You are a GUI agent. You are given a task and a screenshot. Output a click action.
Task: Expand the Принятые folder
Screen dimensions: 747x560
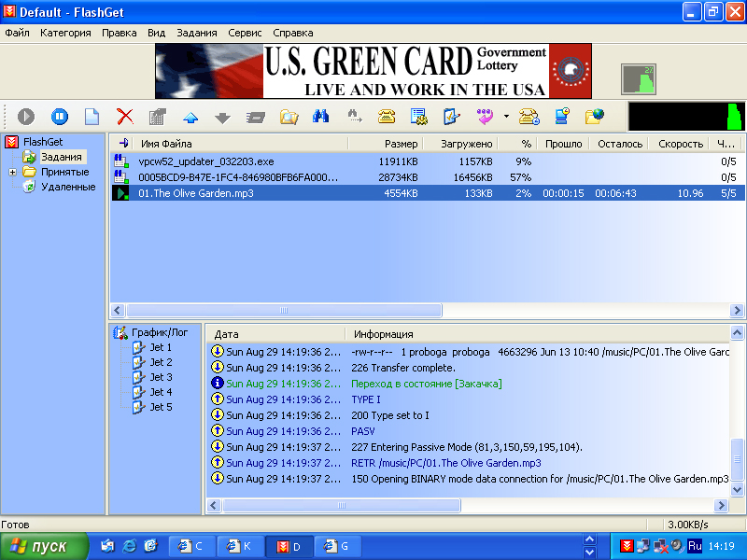point(12,172)
